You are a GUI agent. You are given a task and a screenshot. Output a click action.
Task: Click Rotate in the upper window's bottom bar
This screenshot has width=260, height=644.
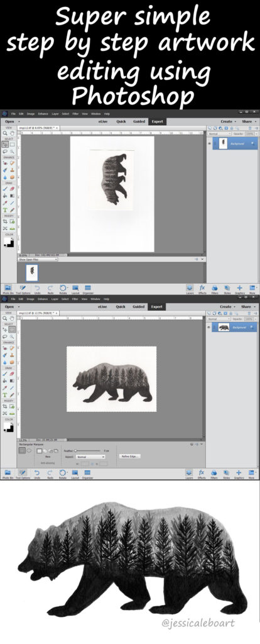[x=63, y=289]
